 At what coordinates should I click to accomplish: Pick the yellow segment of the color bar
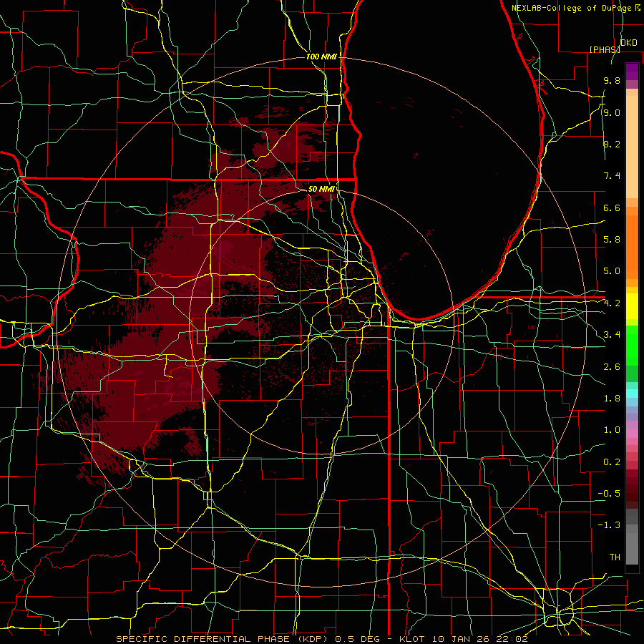point(632,306)
